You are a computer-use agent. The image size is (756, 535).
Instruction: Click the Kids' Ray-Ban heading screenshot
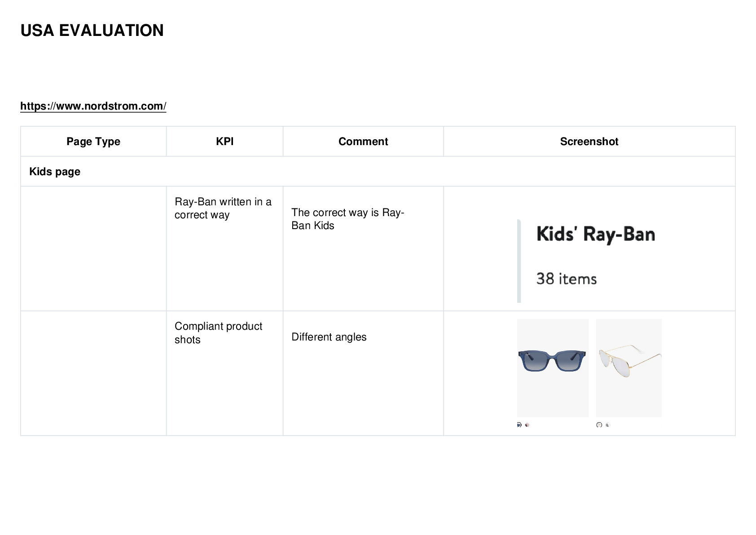tap(596, 234)
